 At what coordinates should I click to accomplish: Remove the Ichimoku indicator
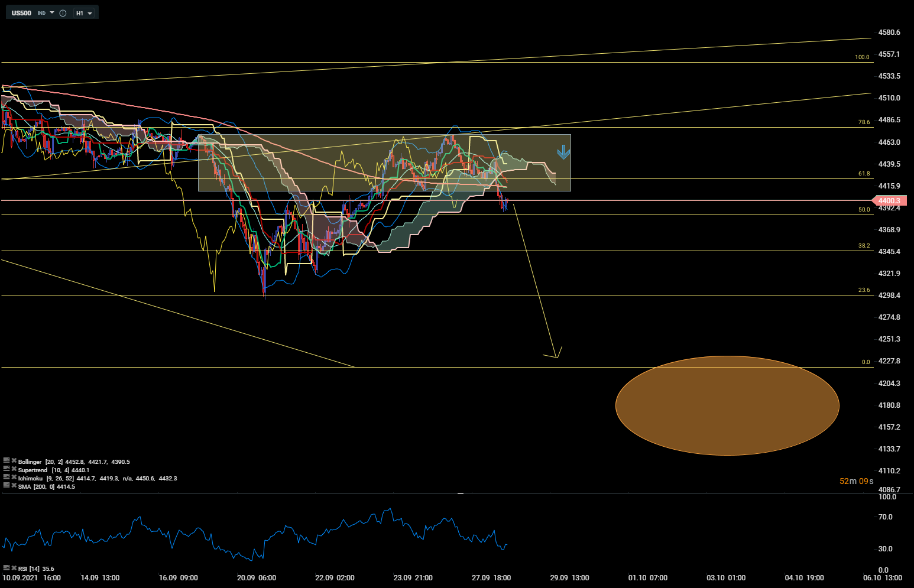(x=14, y=477)
